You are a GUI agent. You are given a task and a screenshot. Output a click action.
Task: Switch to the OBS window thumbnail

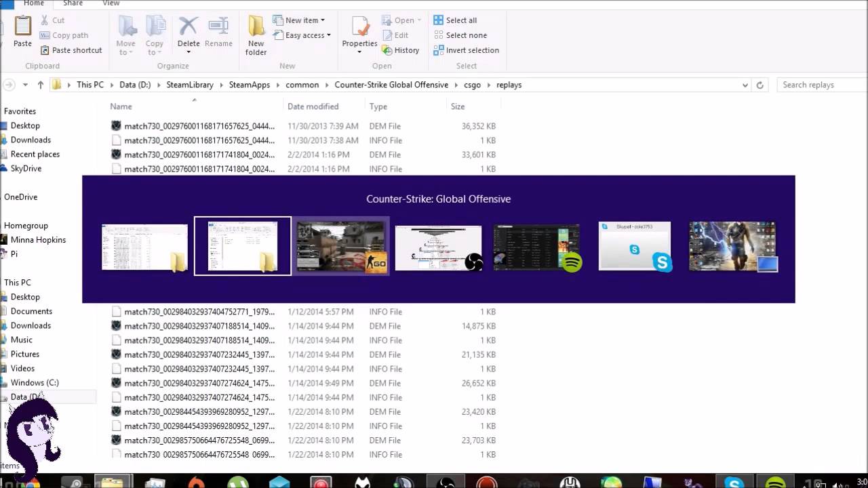coord(439,248)
